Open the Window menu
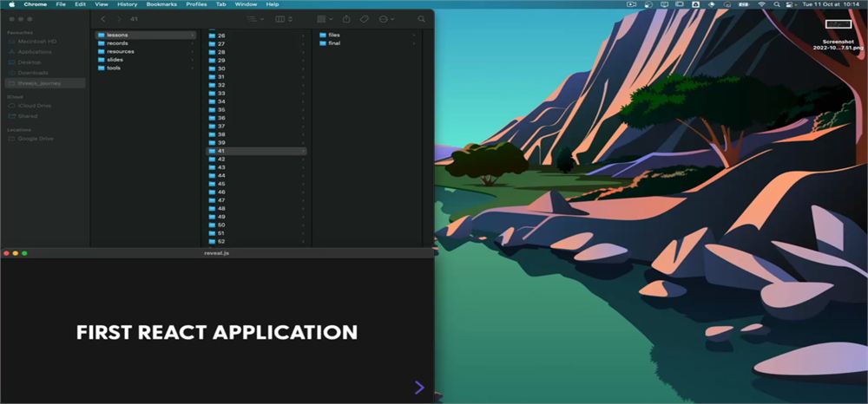The height and width of the screenshot is (404, 868). (246, 3)
